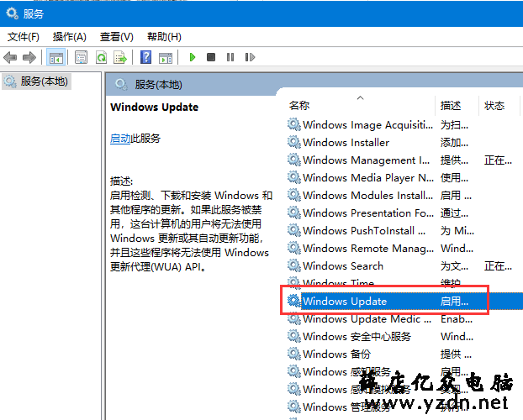Viewport: 523px width, 420px height.
Task: Click 启用... description of Windows Update
Action: point(454,302)
